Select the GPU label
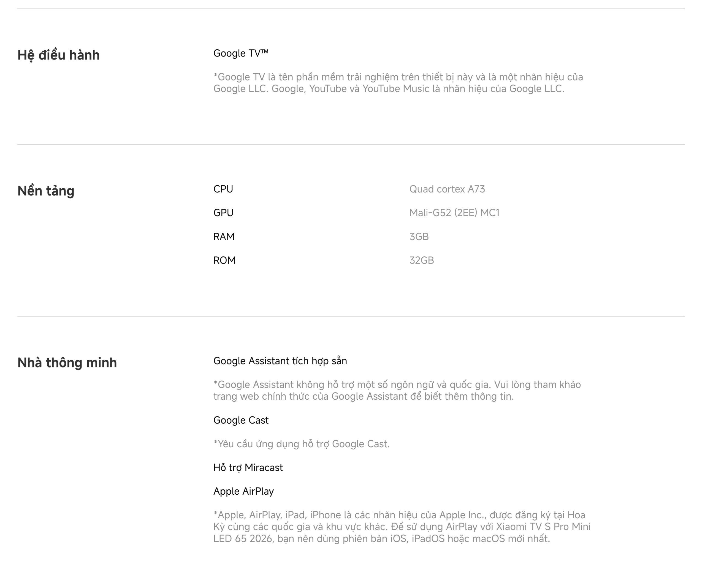The image size is (705, 588). coord(223,213)
